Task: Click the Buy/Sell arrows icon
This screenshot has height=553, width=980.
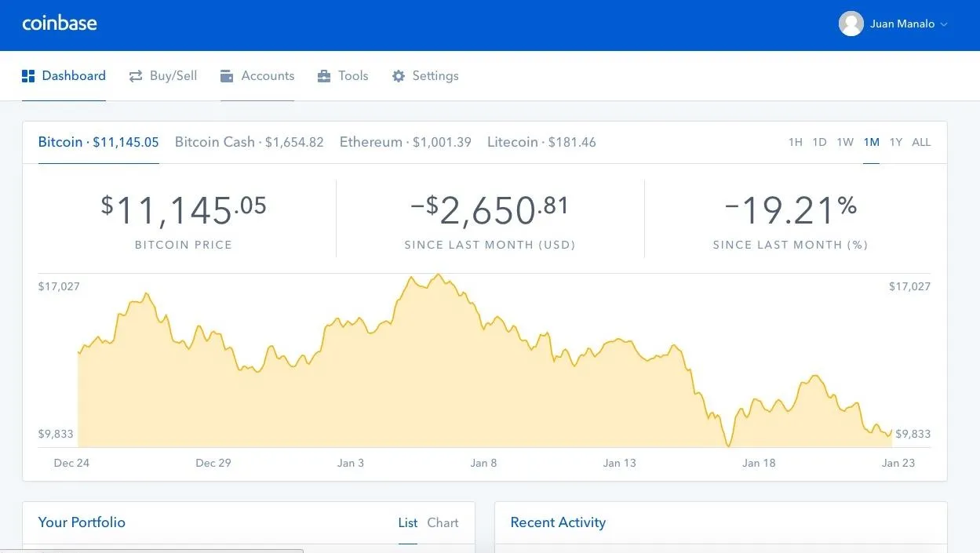Action: 136,76
